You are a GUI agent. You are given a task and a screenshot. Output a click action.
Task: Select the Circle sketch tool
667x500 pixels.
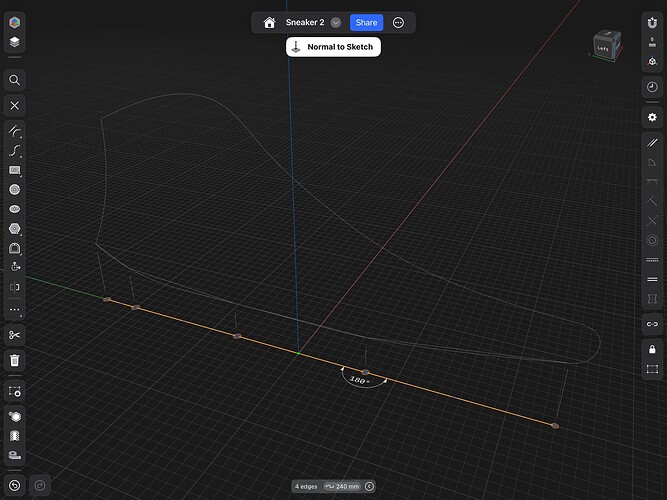pyautogui.click(x=14, y=189)
